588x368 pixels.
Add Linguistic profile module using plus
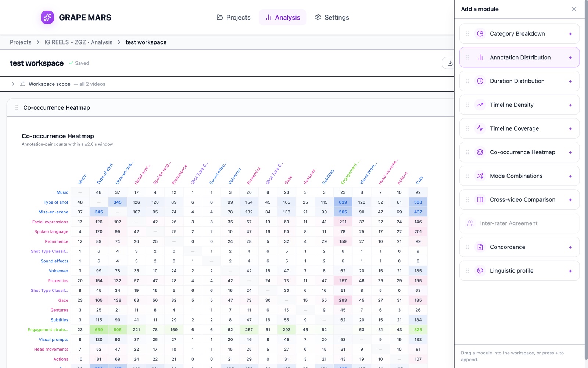click(570, 271)
